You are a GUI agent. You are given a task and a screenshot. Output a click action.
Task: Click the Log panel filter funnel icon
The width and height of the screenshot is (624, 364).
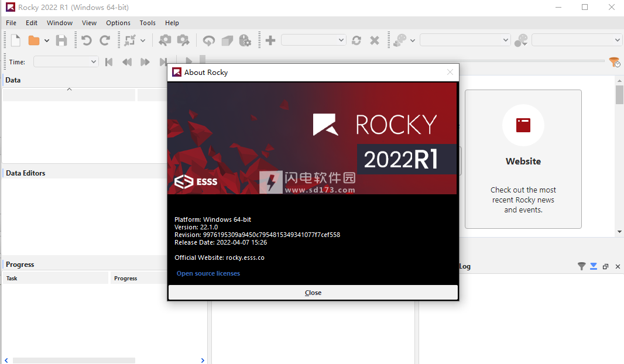581,266
